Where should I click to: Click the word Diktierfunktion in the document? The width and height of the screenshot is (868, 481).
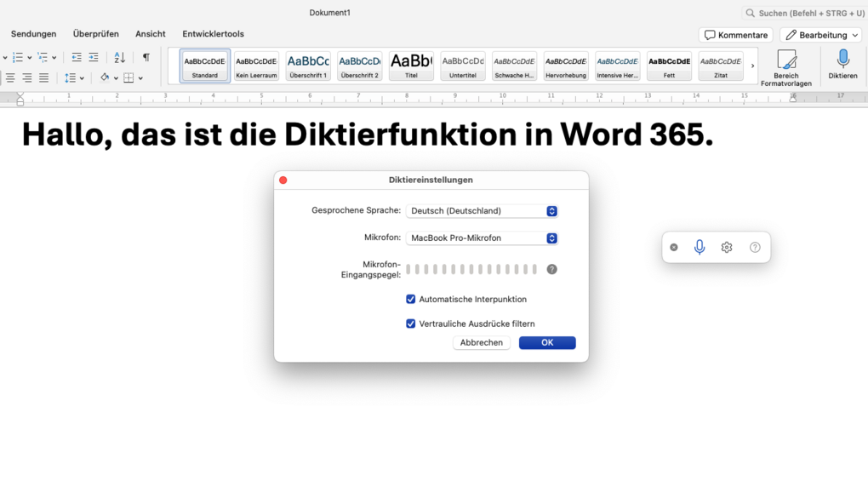point(401,135)
